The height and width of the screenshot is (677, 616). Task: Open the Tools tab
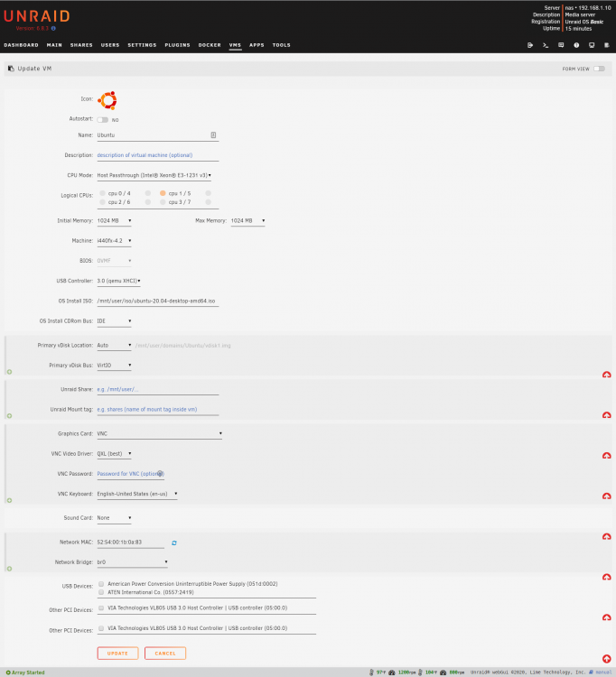point(282,45)
